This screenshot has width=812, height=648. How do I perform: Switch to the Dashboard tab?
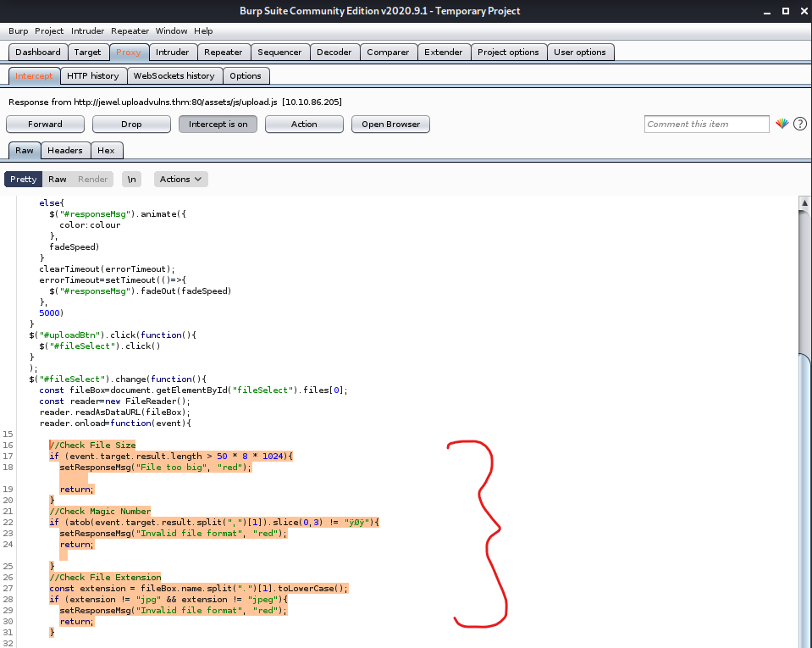point(38,53)
